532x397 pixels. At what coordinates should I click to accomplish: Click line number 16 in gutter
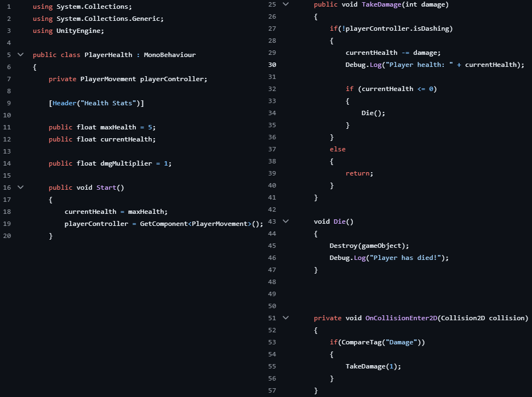pos(7,188)
